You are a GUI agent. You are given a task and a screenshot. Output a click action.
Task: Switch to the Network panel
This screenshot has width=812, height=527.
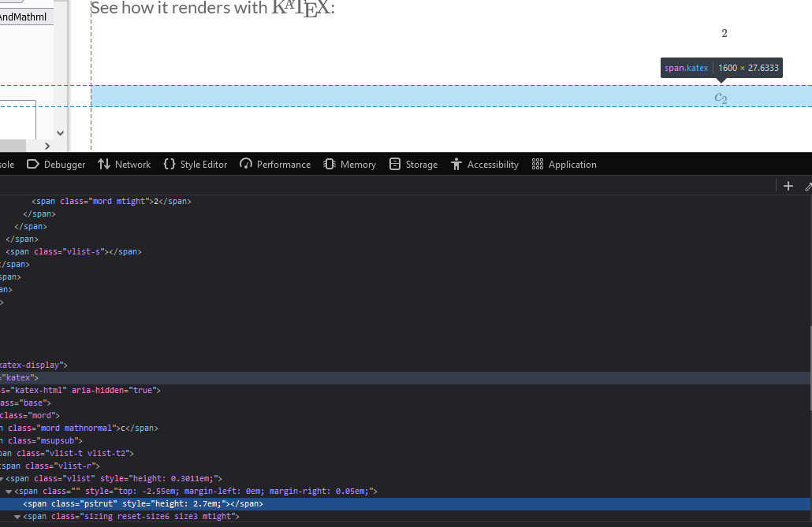(124, 164)
